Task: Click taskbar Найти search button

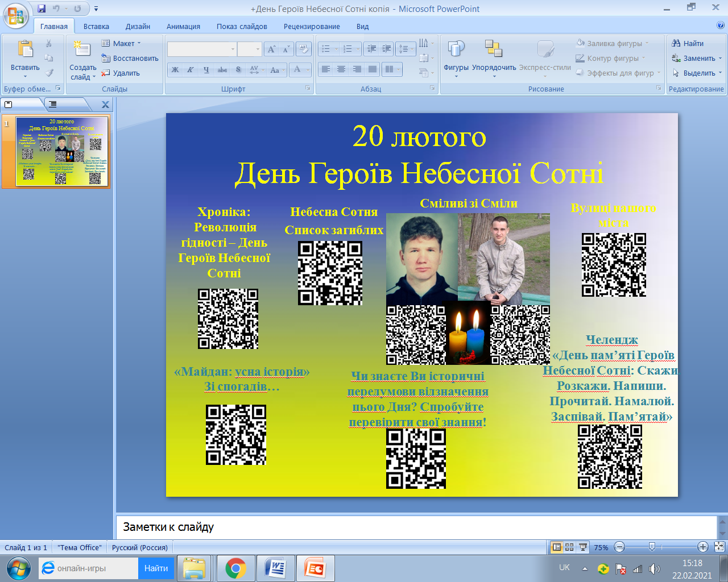Action: coord(156,568)
